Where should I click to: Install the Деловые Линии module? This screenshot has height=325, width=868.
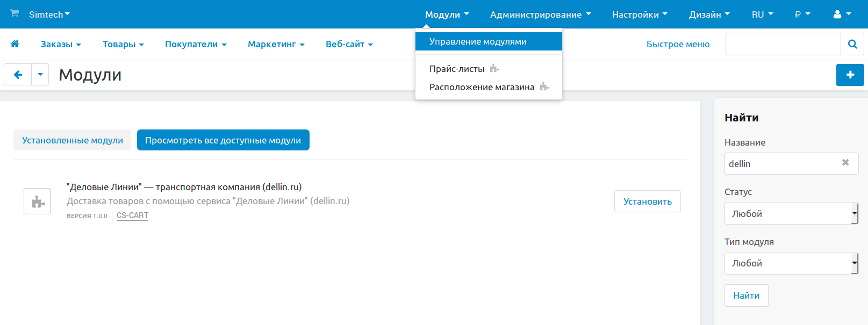[x=647, y=201]
